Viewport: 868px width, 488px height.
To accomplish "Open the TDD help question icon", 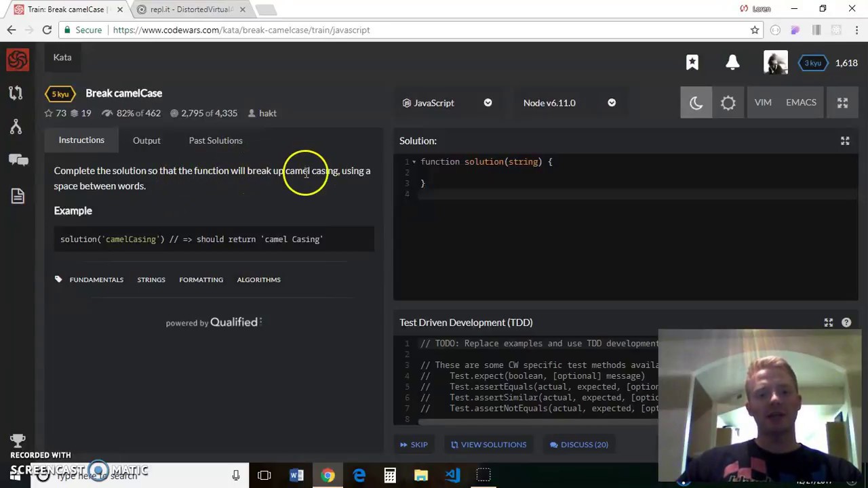I will [x=846, y=323].
